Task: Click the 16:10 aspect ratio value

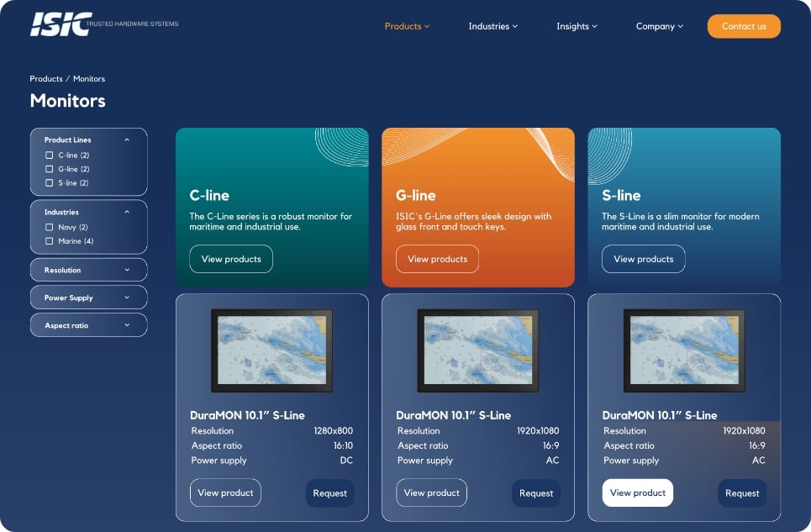Action: [x=343, y=445]
